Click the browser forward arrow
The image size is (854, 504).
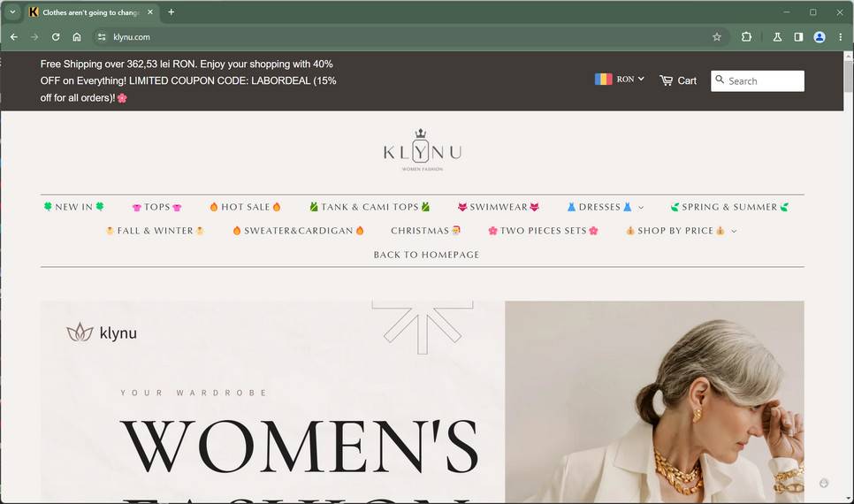click(x=34, y=37)
